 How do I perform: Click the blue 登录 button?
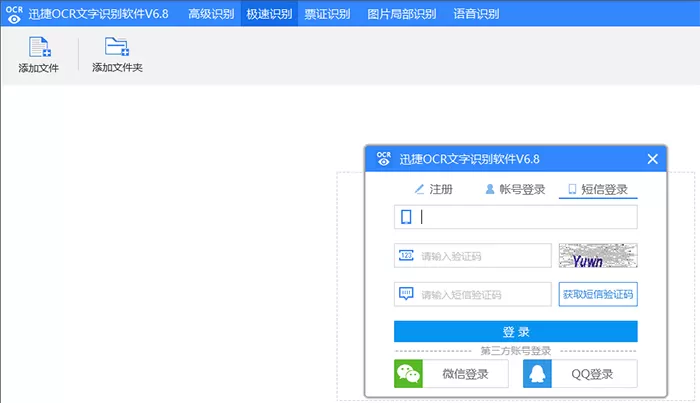click(516, 332)
